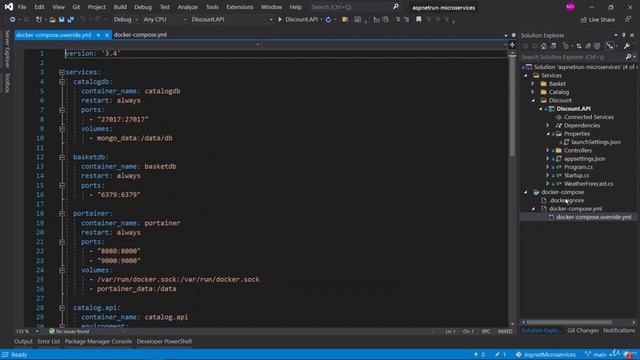The image size is (640, 360).
Task: Click the main branch name in status bar
Action: click(600, 355)
